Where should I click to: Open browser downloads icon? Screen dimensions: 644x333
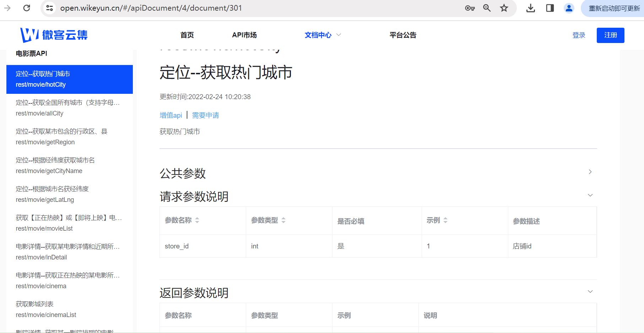coord(531,8)
